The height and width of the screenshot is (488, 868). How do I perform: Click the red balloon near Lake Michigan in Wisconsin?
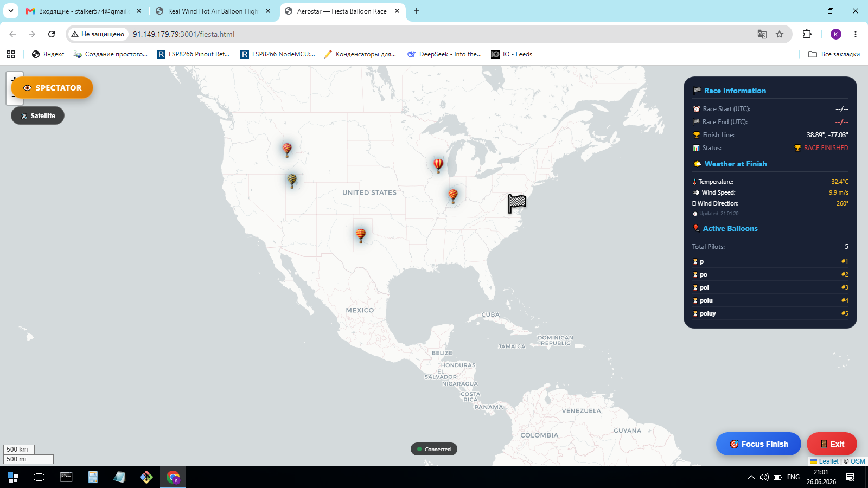(x=438, y=165)
